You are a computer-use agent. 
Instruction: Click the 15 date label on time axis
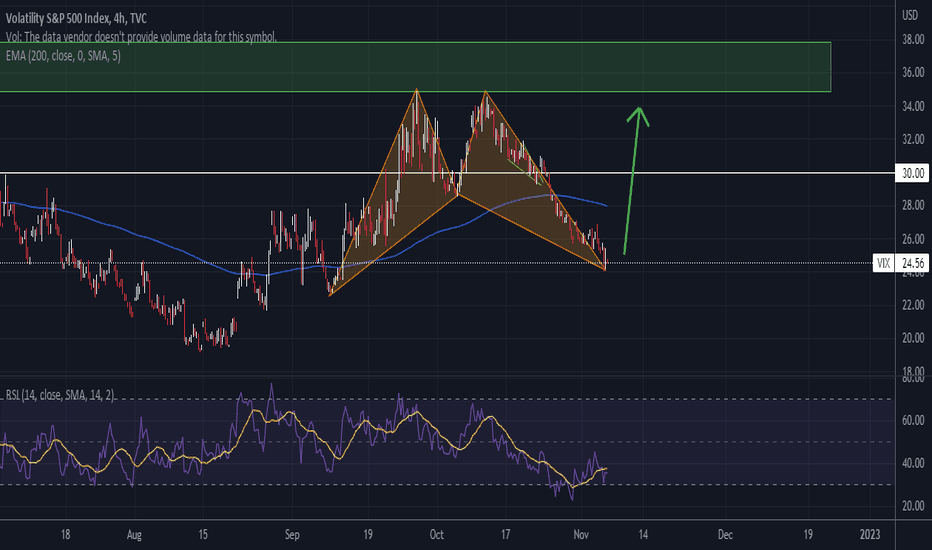click(x=203, y=535)
